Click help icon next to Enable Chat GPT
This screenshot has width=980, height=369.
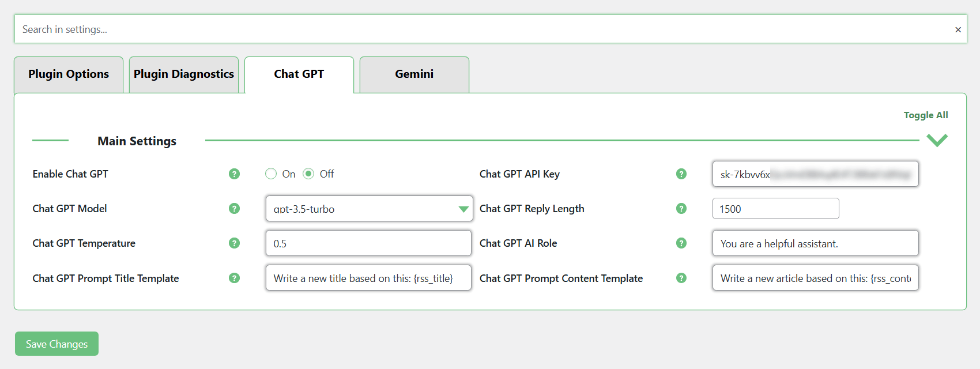click(234, 174)
